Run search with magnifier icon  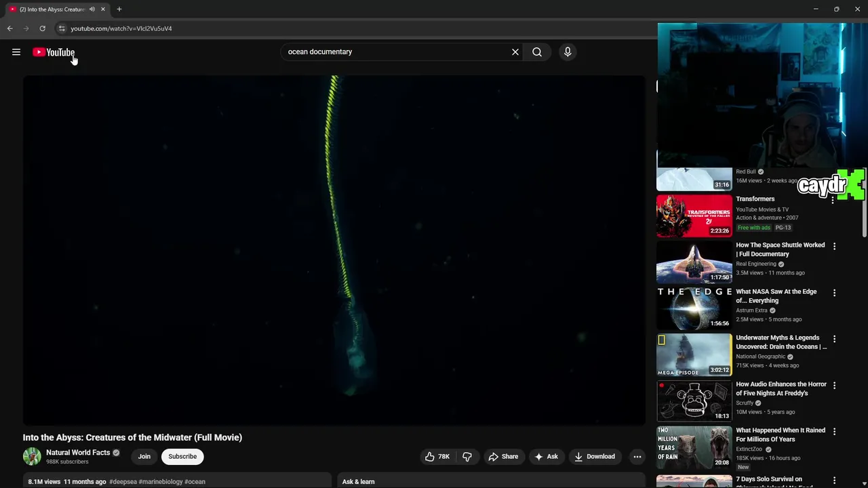pos(537,52)
